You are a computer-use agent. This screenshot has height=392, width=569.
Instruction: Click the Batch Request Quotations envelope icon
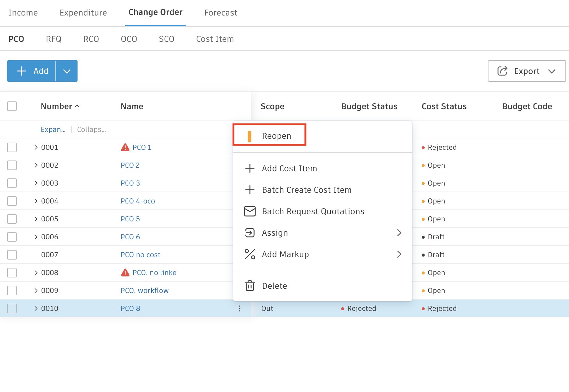tap(250, 211)
